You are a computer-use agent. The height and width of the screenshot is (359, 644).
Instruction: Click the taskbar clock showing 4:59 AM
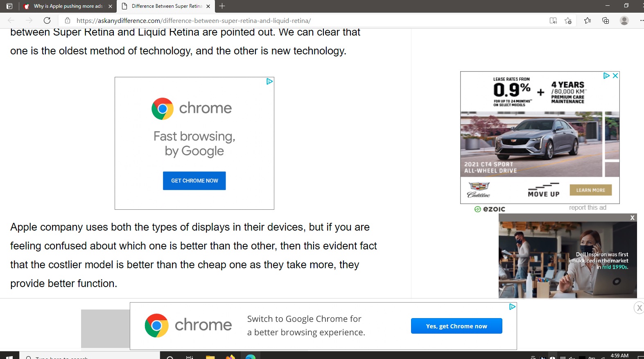tap(619, 356)
